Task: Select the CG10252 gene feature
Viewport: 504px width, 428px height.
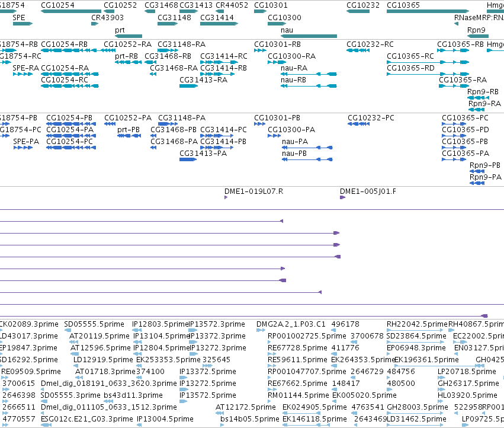Action: 109,11
